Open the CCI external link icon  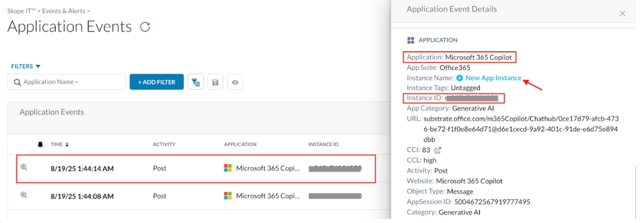pos(438,150)
